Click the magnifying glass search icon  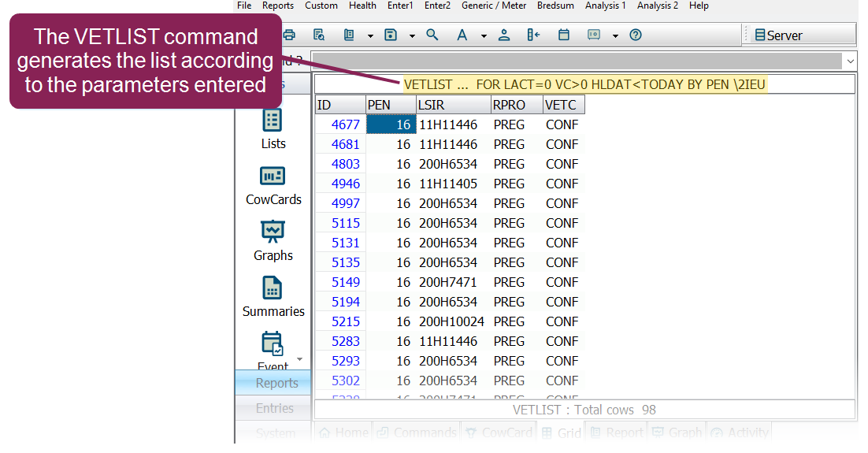point(432,35)
